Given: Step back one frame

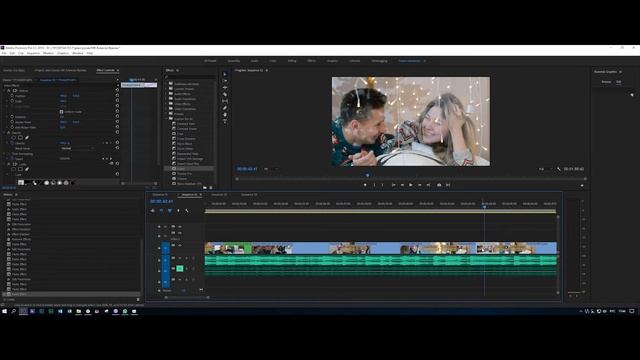Looking at the screenshot, I should pyautogui.click(x=402, y=185).
